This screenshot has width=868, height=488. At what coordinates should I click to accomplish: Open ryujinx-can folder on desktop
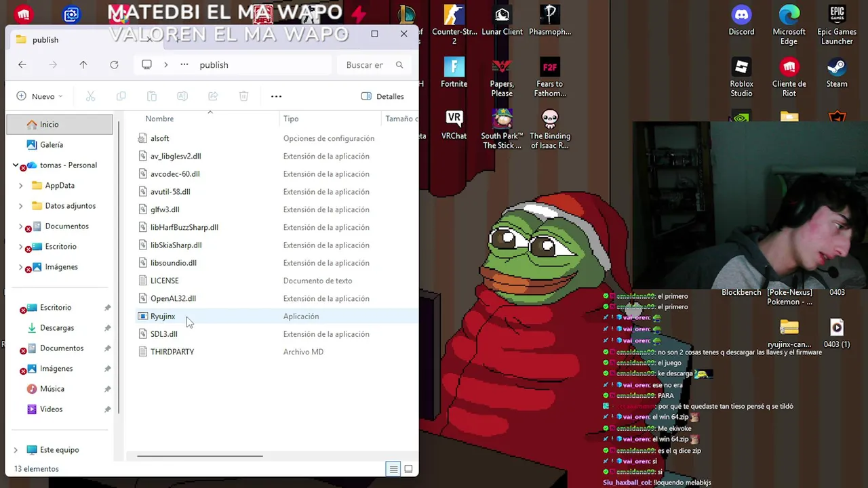tap(789, 333)
